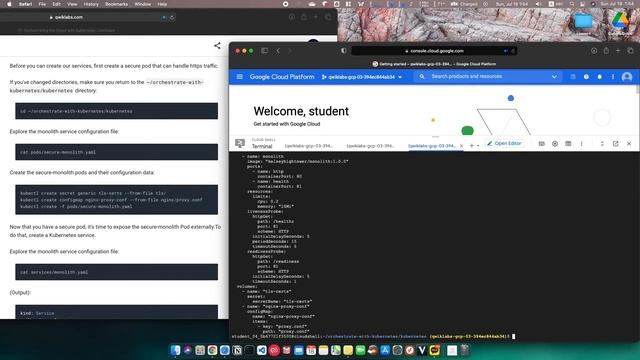This screenshot has height=360, width=640.
Task: Go back in the console Safari window
Action: [x=278, y=51]
